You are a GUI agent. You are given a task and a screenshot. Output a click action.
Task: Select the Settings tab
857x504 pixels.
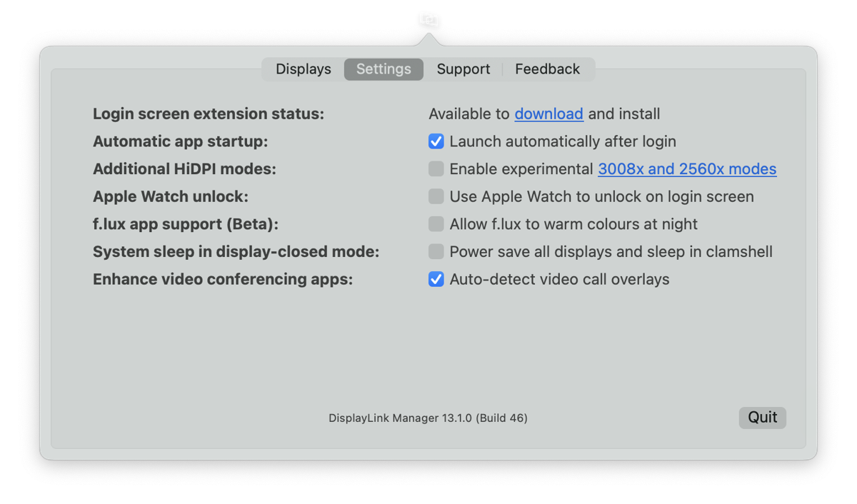pos(384,69)
